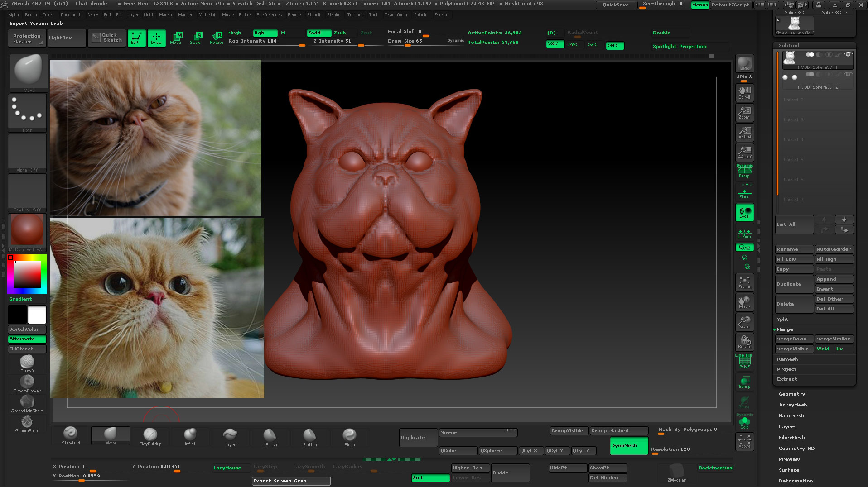Click the Dots stroke type thumbnail
868x487 pixels.
click(27, 113)
